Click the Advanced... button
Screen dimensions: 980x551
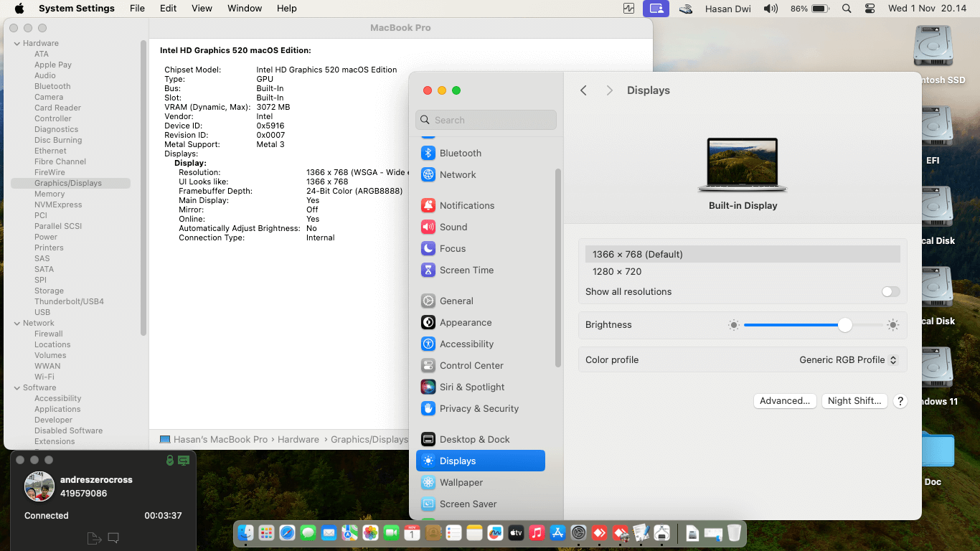(x=785, y=401)
